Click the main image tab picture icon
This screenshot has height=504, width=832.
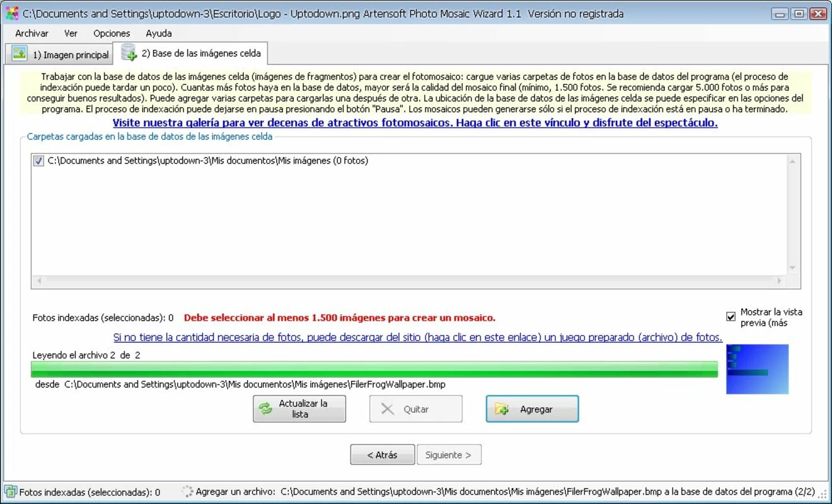coord(20,54)
